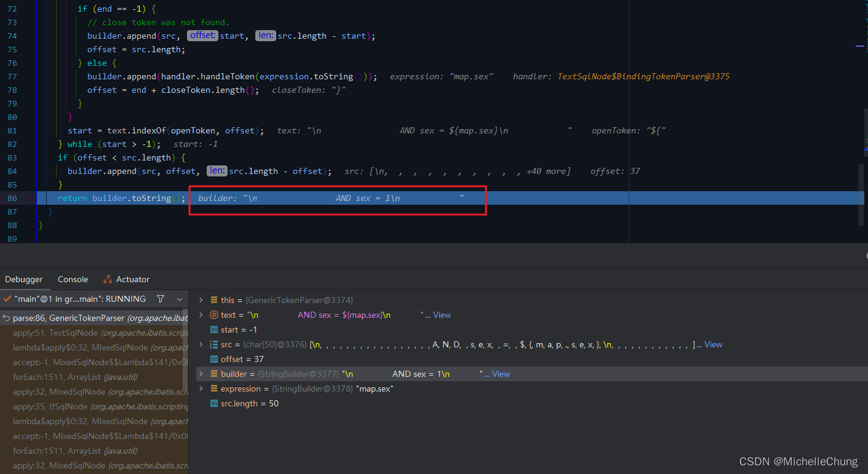The width and height of the screenshot is (868, 474).
Task: Click the 'return builder.toString();' code line
Action: 122,198
